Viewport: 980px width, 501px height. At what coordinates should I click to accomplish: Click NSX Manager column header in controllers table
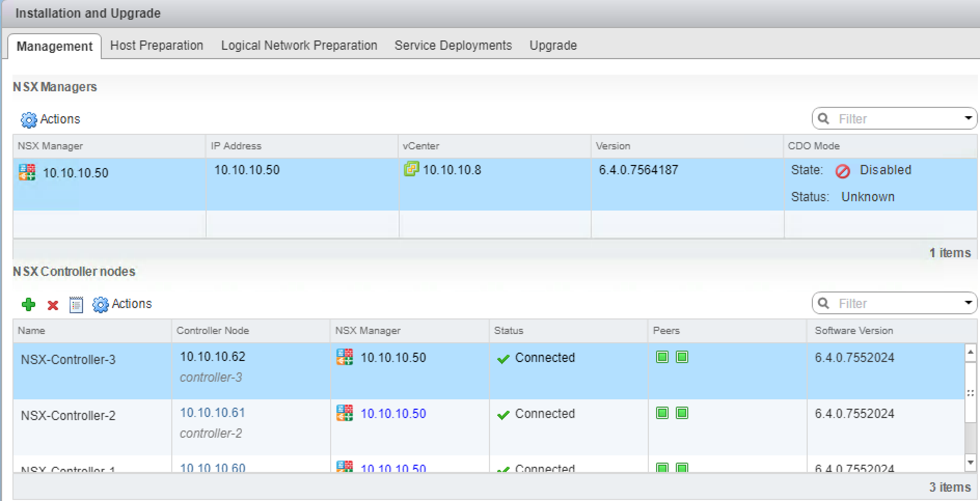(x=410, y=331)
